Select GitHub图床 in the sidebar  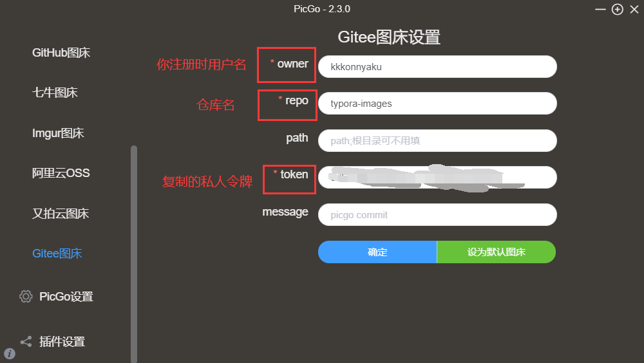(61, 53)
